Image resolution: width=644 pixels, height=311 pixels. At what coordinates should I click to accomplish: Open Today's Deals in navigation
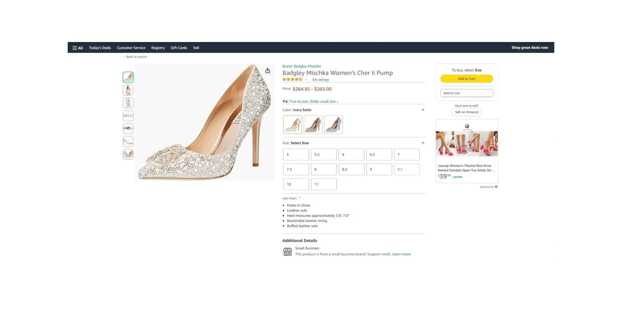pos(100,48)
